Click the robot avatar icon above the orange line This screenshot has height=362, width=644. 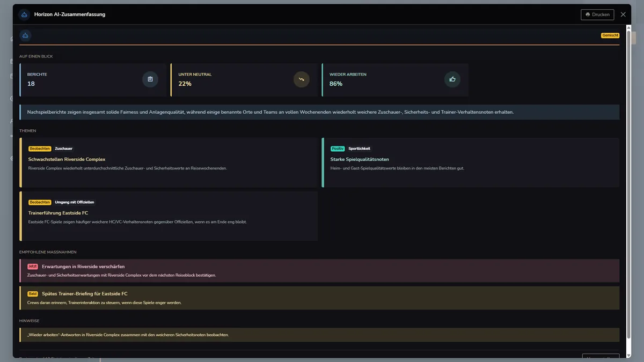click(x=25, y=35)
